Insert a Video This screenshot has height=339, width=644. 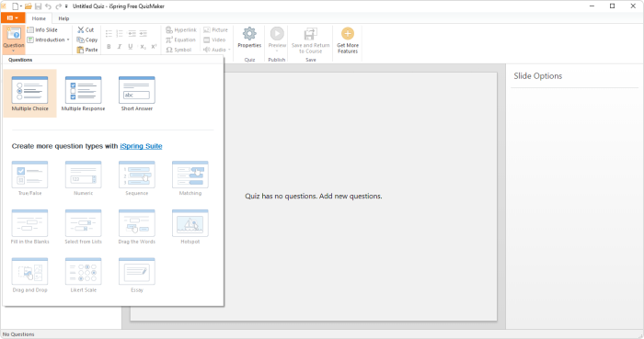(214, 40)
